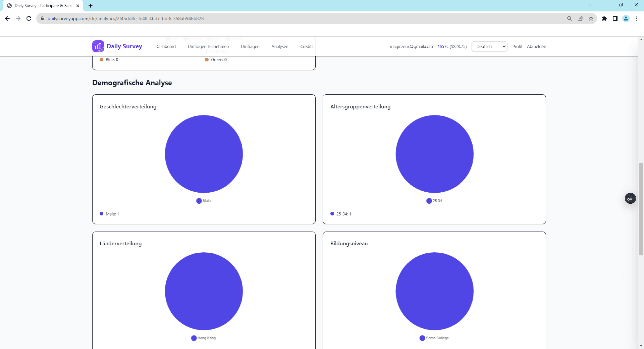644x349 pixels.
Task: Click the Abmelden link
Action: tap(536, 46)
